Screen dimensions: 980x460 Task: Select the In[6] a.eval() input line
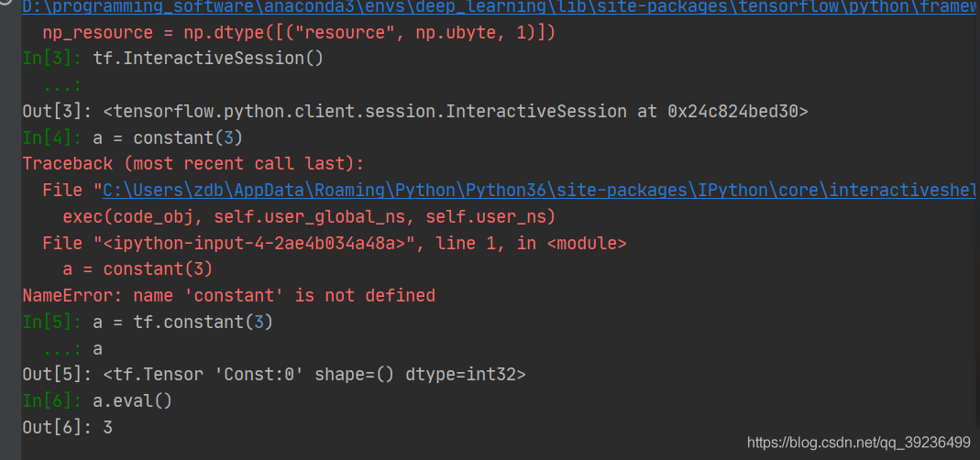click(97, 400)
